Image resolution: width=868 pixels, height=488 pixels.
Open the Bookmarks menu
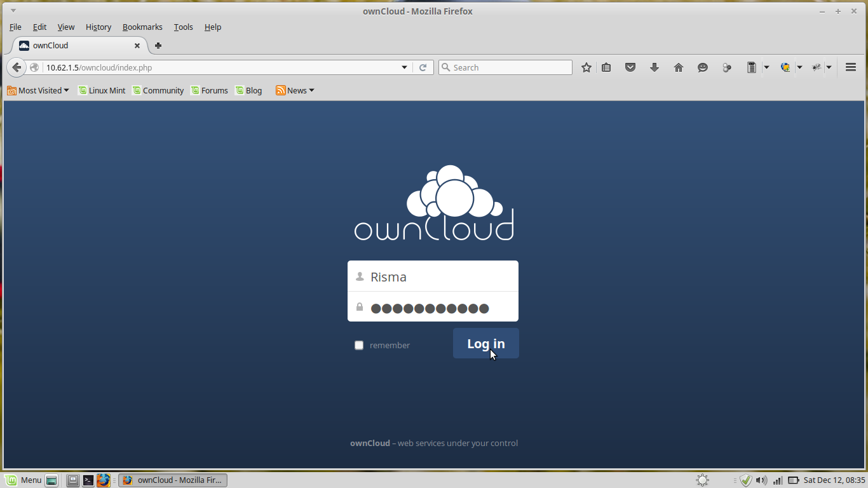[x=142, y=27]
